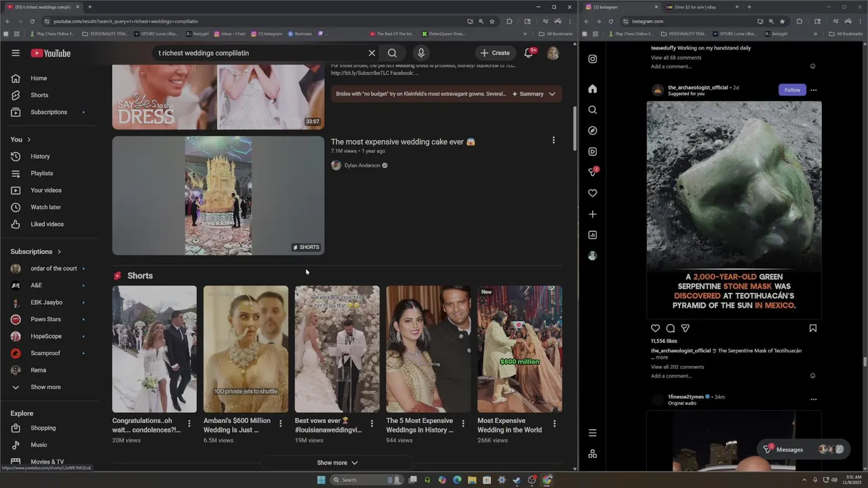Viewport: 868px width, 488px height.
Task: Click the volume icon in system tray
Action: [x=834, y=480]
